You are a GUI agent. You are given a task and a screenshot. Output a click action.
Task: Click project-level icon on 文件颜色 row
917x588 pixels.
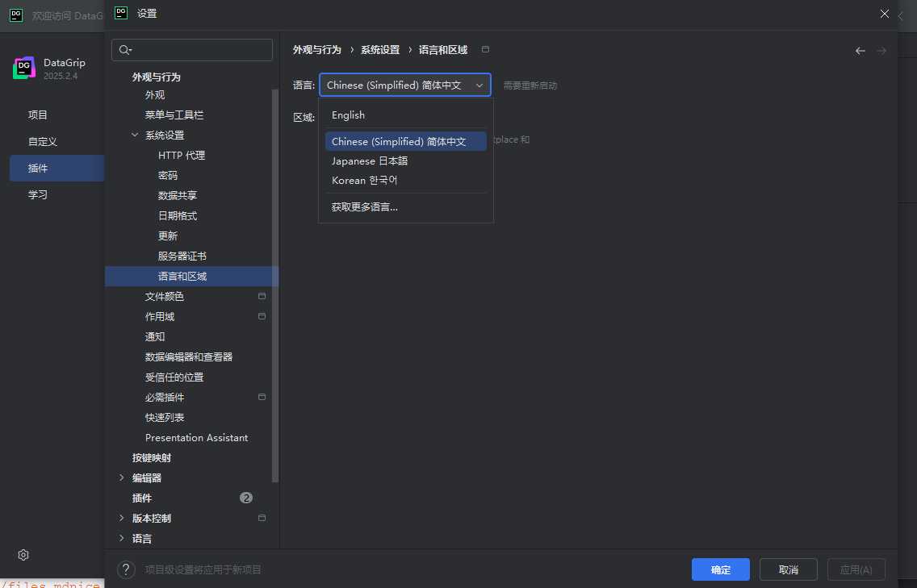pyautogui.click(x=262, y=296)
